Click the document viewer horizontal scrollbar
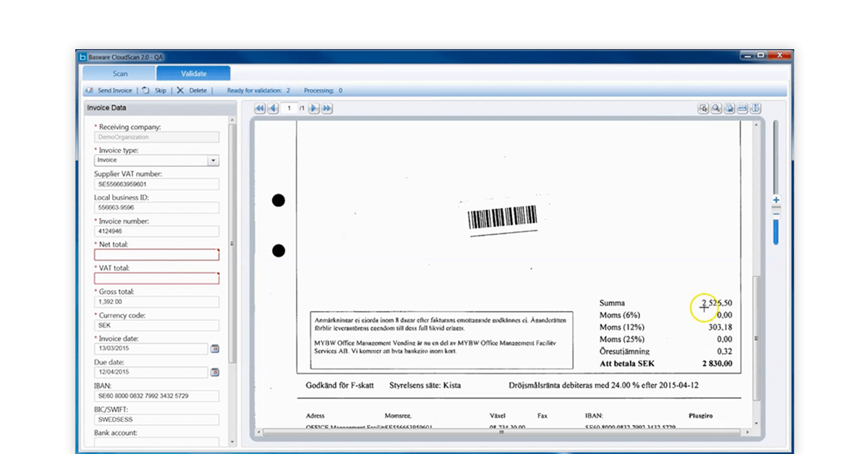868x454 pixels. pyautogui.click(x=503, y=433)
